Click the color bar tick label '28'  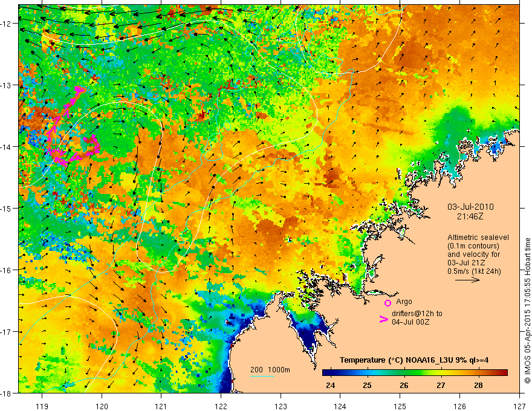pos(478,385)
